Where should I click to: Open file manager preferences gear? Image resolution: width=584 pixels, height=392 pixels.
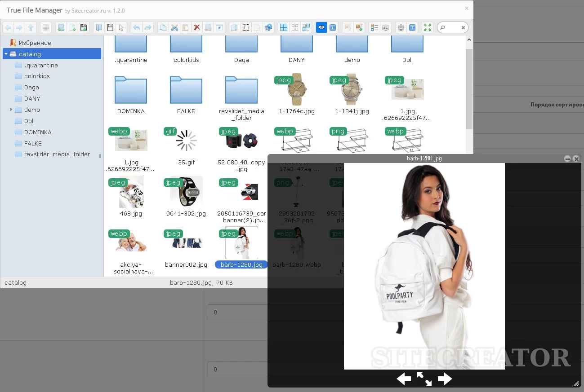401,27
